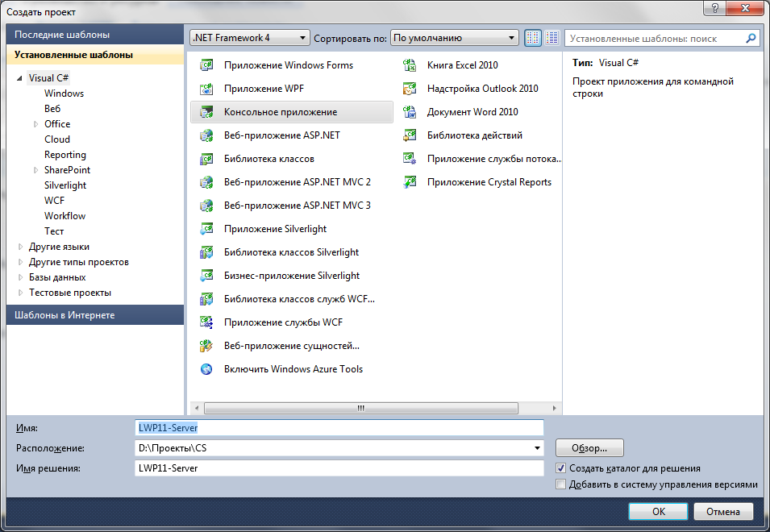
Task: Select the Приложение службы потока icon
Action: tap(410, 159)
